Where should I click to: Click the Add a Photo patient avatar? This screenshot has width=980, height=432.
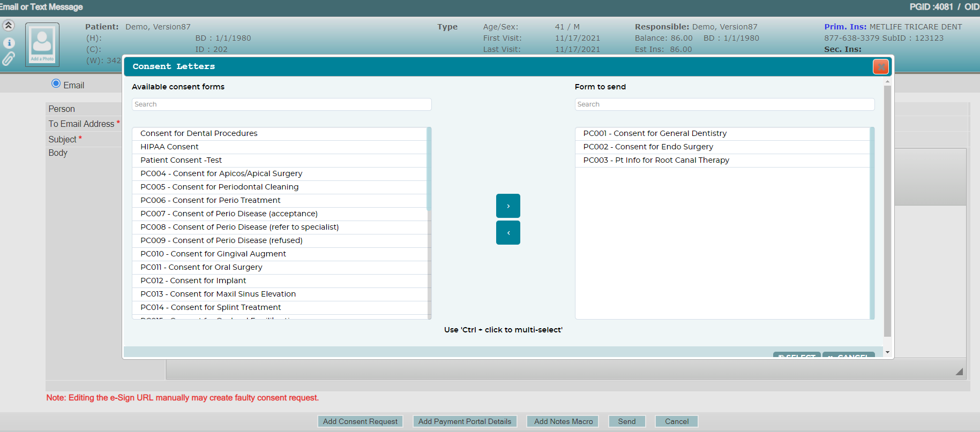click(42, 44)
